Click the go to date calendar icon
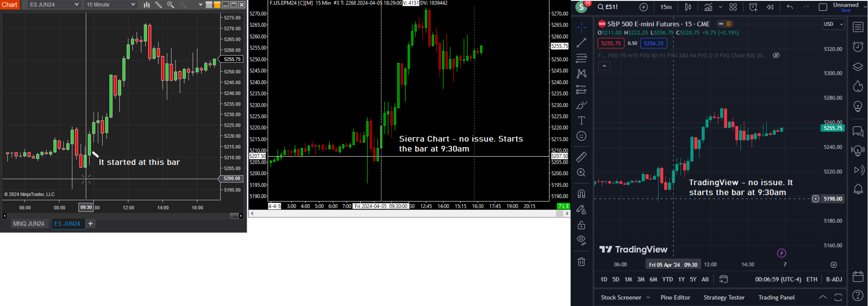The image size is (868, 306). [x=723, y=279]
